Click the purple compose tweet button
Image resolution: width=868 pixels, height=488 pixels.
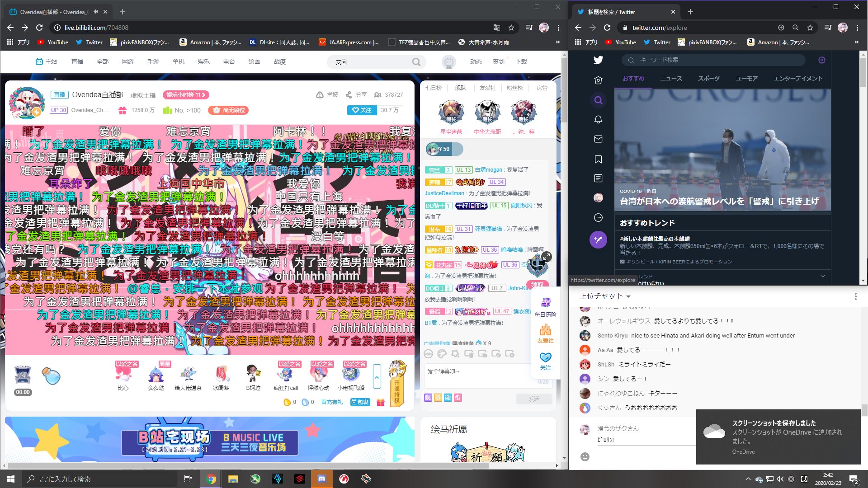(x=598, y=239)
